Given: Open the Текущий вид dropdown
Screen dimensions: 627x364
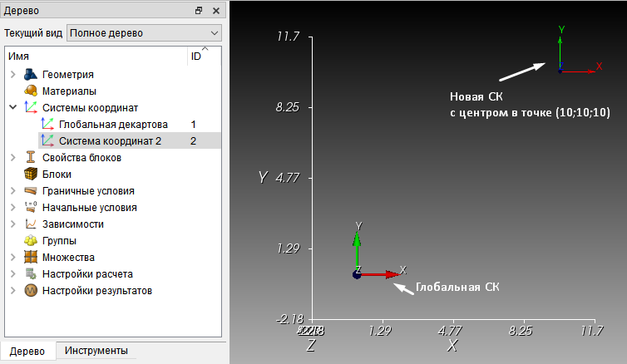Looking at the screenshot, I should coord(144,33).
